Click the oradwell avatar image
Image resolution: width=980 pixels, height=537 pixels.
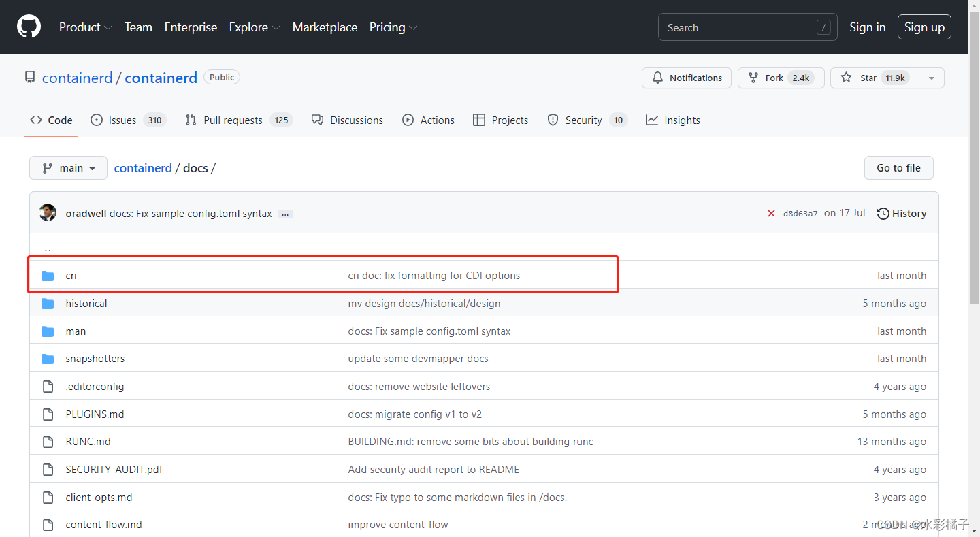coord(48,212)
